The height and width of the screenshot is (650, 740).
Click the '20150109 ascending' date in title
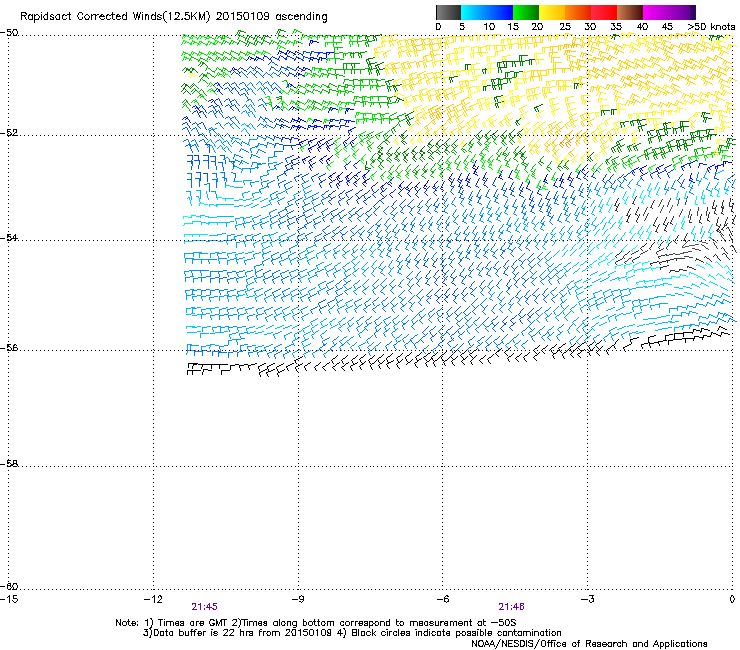point(271,17)
